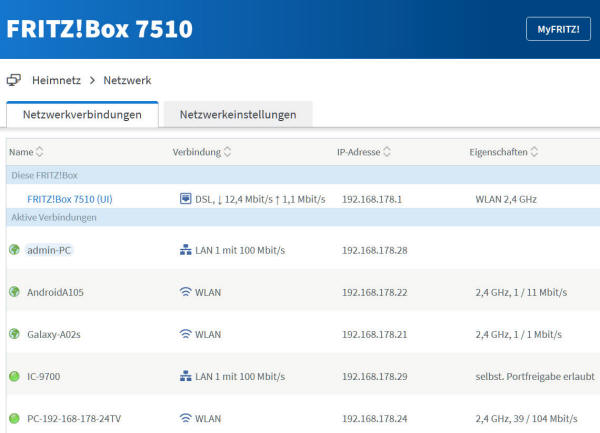Image resolution: width=600 pixels, height=433 pixels.
Task: Open the MyFRITZ! button
Action: [x=558, y=29]
